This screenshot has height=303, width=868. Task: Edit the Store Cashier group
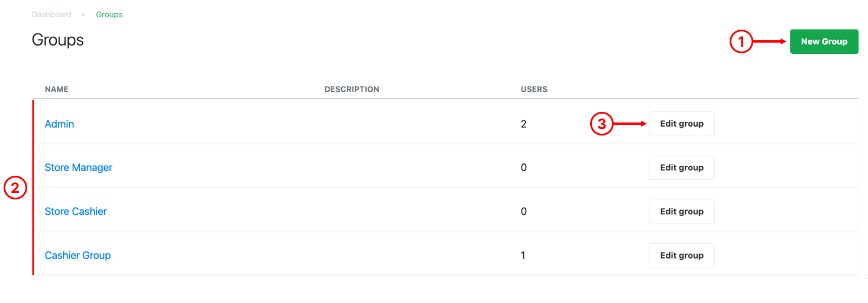tap(682, 211)
